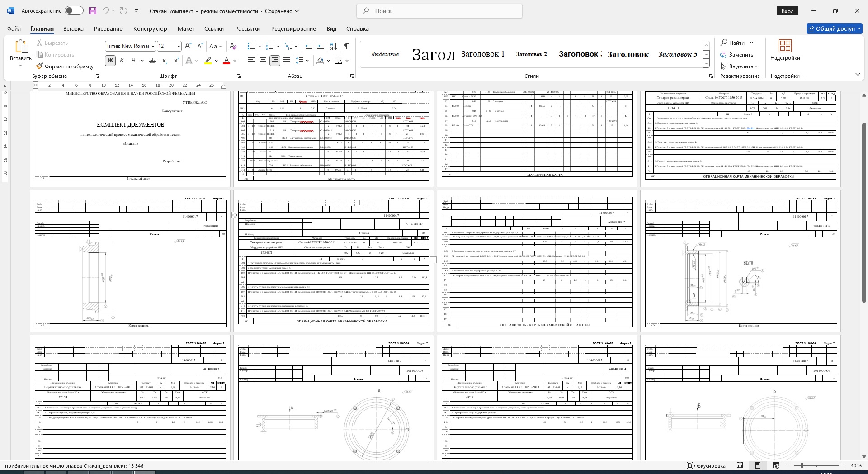Clear all formatting icon
This screenshot has height=474, width=868.
coord(233,46)
